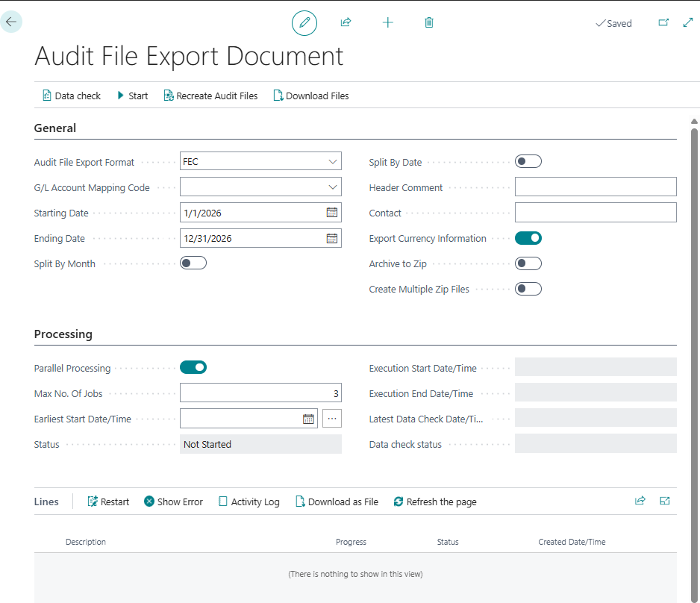Open Audit File Export Format dropdown
The image size is (700, 603).
333,162
